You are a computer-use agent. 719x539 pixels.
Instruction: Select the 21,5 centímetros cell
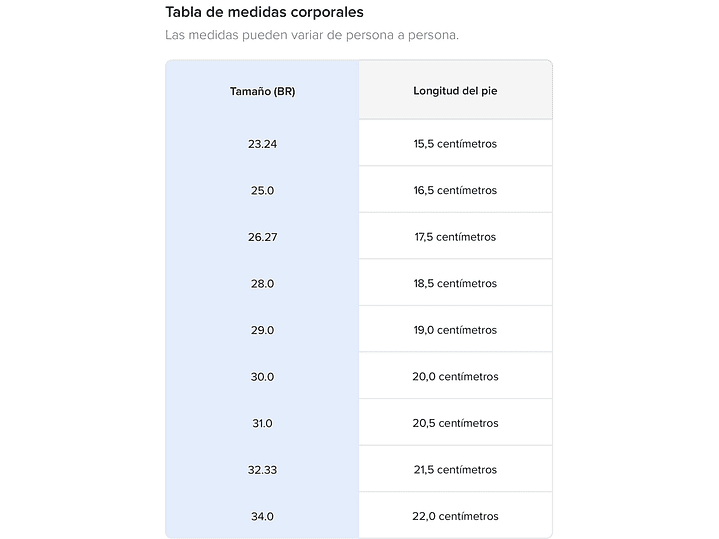click(x=455, y=470)
